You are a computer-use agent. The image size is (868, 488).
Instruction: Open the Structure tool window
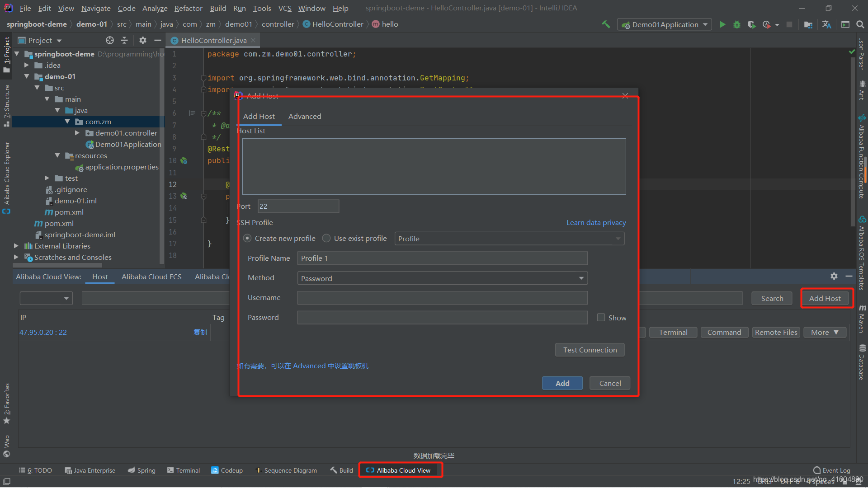(x=6, y=105)
